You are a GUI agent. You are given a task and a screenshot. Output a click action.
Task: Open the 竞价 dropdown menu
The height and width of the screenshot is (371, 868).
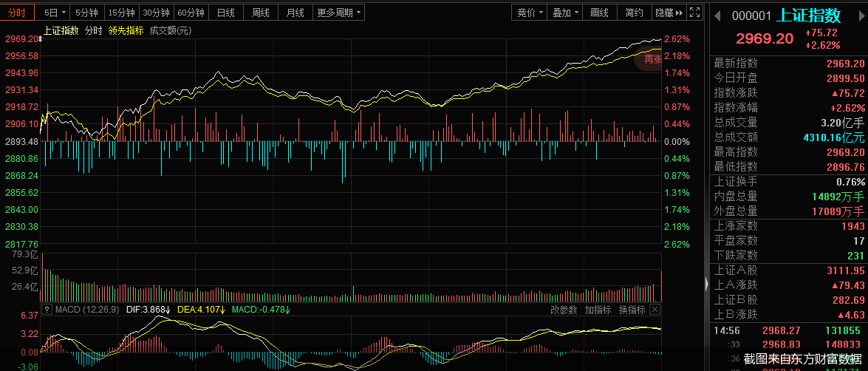(530, 12)
